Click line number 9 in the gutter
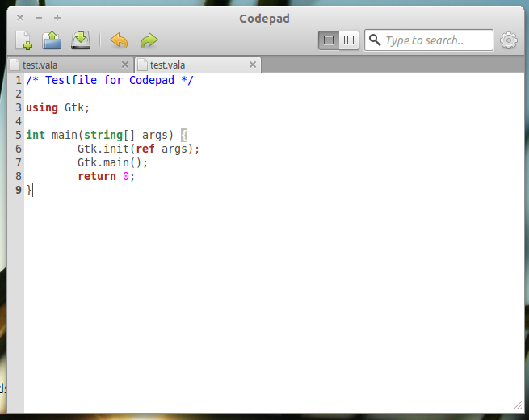 [x=19, y=190]
